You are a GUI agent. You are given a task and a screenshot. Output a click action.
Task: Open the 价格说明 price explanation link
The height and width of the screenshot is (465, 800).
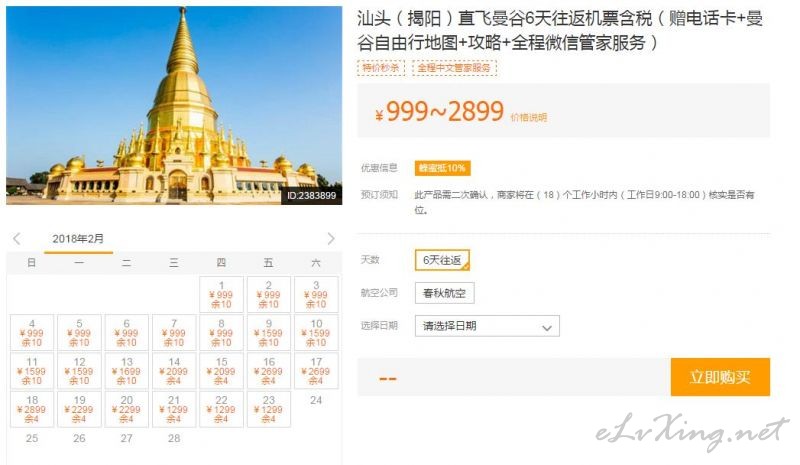[x=529, y=117]
